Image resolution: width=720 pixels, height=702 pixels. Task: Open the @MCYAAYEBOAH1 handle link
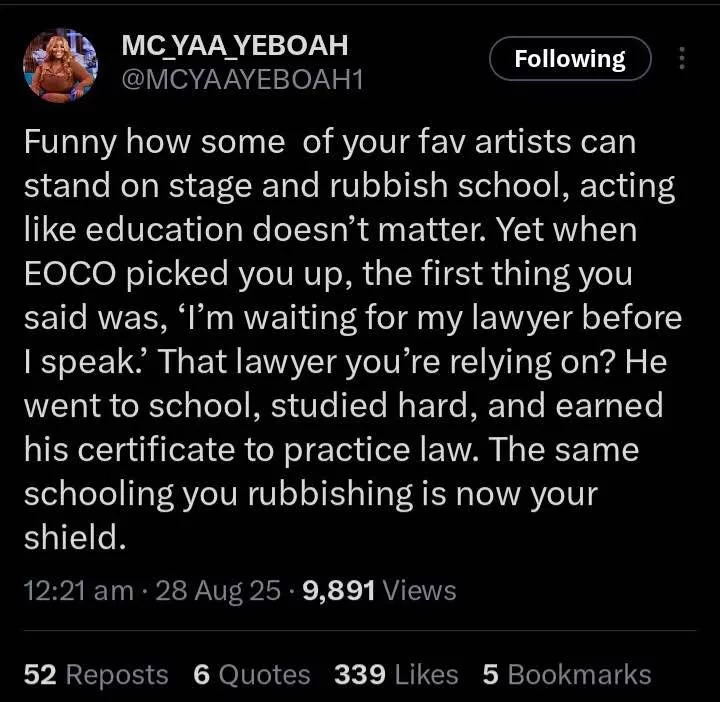[x=242, y=80]
